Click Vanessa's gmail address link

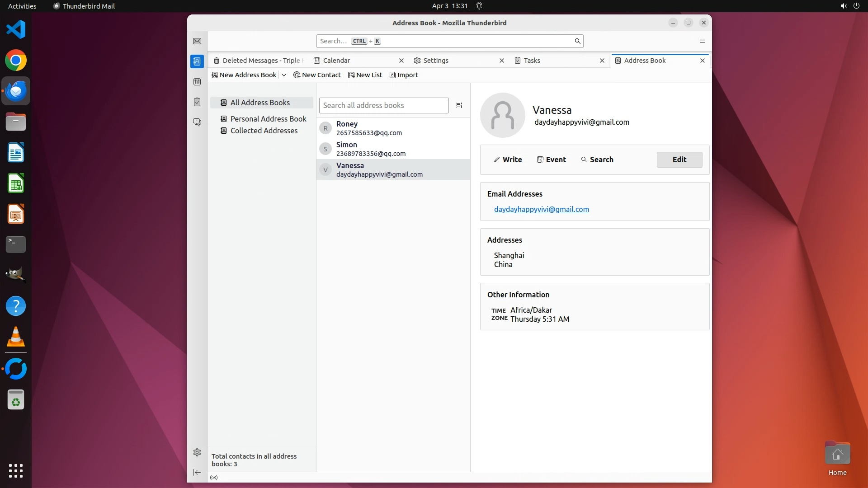(x=541, y=209)
